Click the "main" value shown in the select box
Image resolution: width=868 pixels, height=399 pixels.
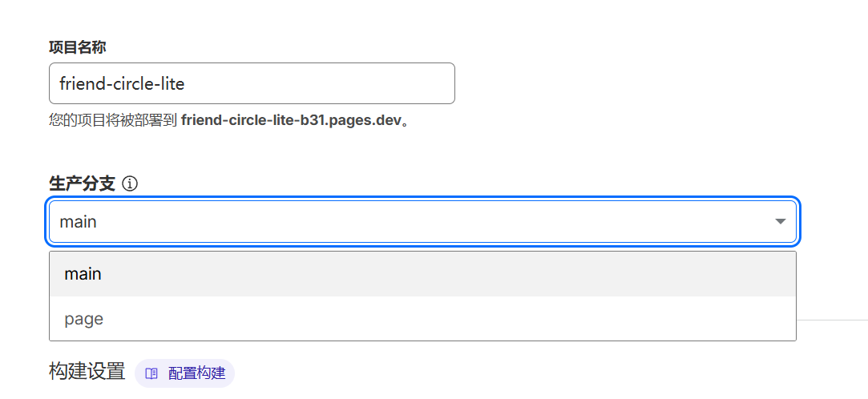click(x=79, y=222)
